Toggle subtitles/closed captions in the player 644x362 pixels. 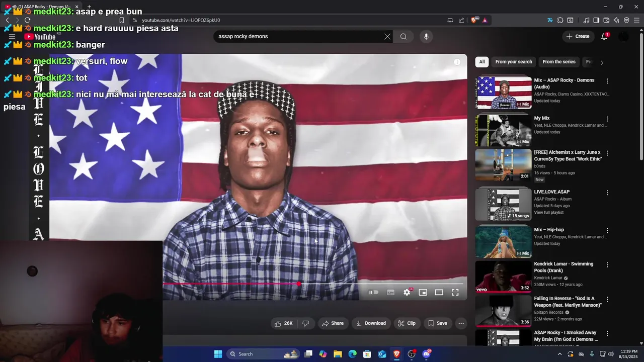(390, 292)
